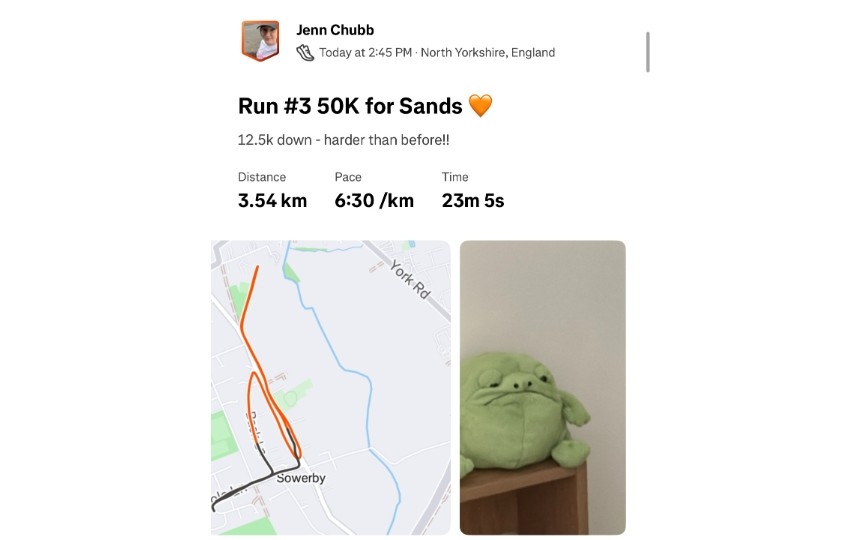This screenshot has height=540, width=864.
Task: Select the 6:30 /km pace value
Action: (374, 200)
